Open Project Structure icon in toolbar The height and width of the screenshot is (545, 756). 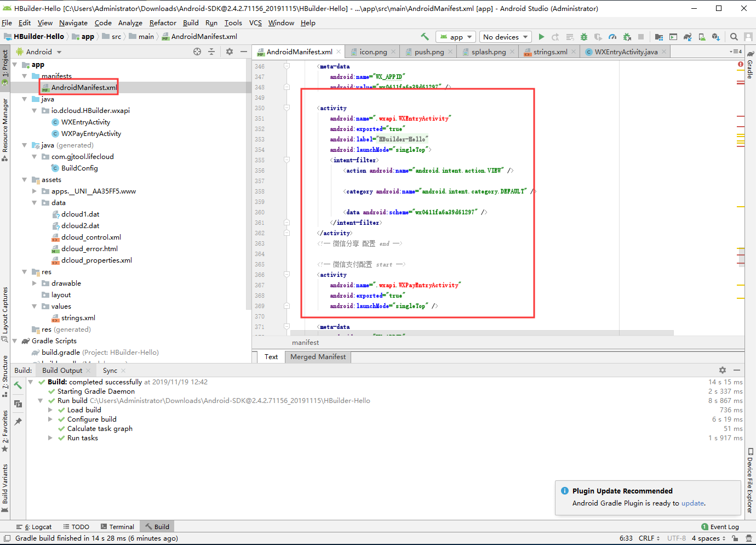[659, 37]
